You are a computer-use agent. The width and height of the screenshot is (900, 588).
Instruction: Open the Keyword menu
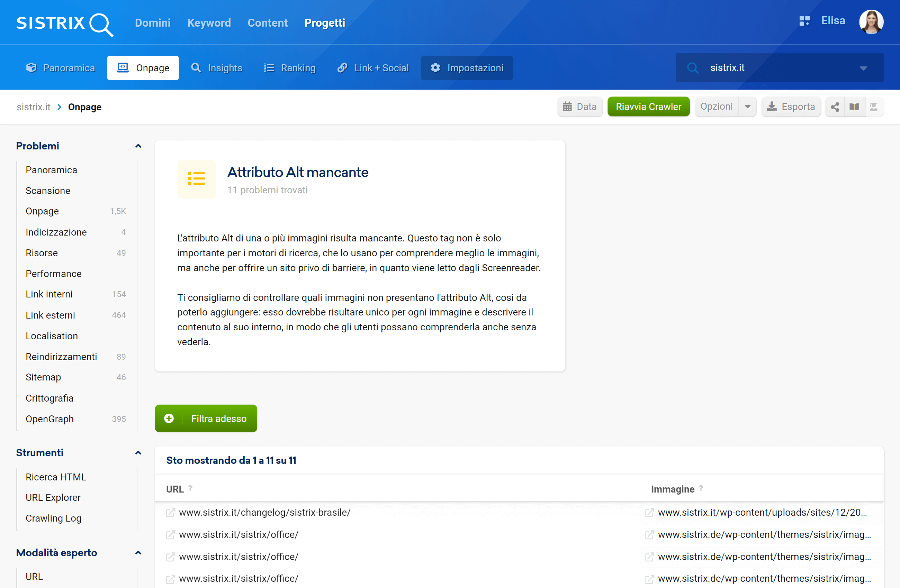[x=209, y=23]
